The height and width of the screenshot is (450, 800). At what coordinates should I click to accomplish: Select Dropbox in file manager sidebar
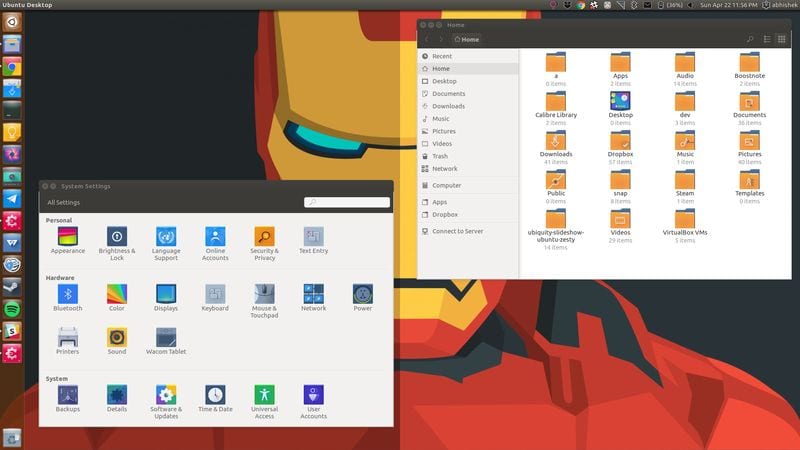click(468, 214)
